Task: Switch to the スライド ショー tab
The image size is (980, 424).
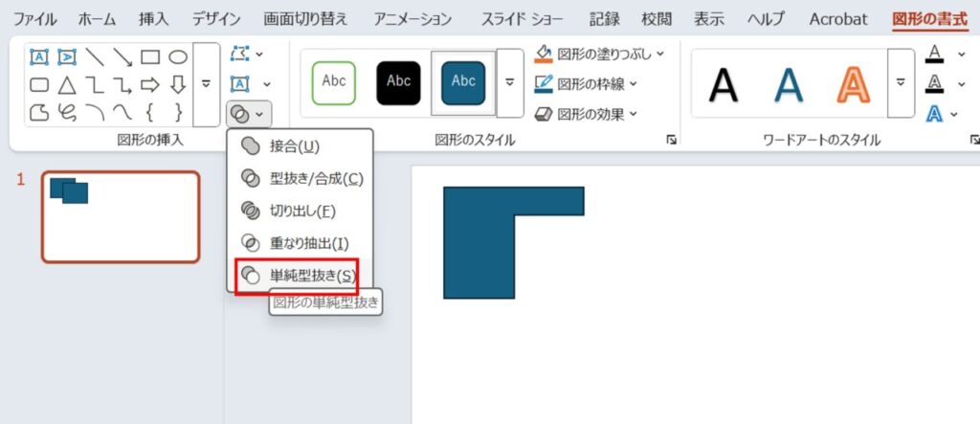Action: click(522, 19)
